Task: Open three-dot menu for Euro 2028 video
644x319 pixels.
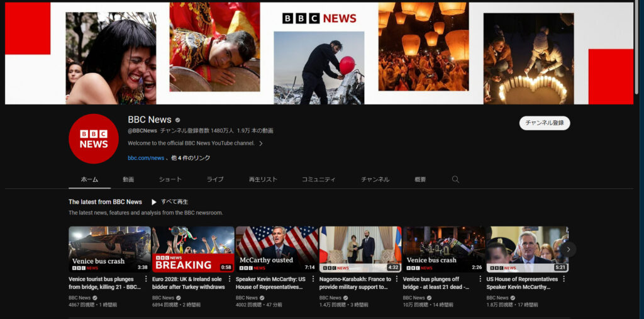Action: 230,279
